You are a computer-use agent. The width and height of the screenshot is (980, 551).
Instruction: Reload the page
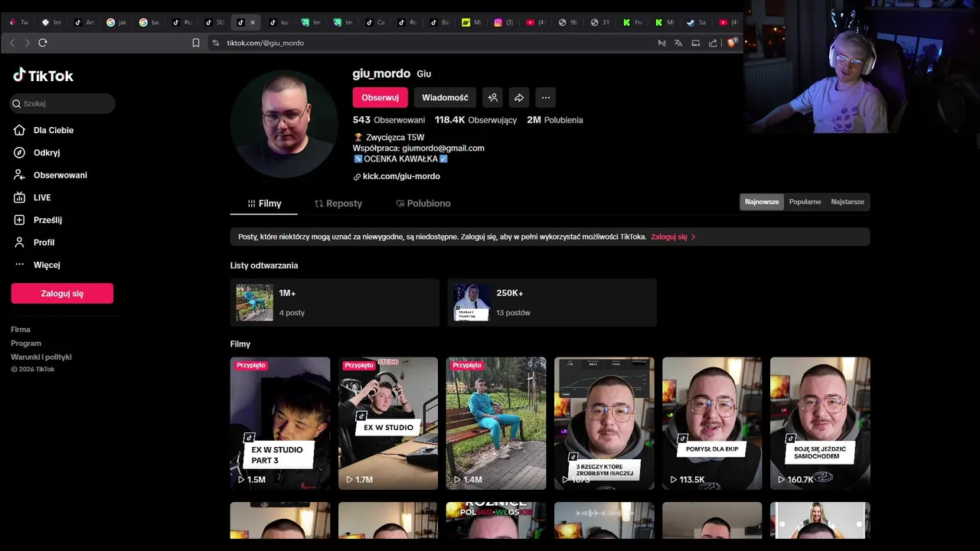click(43, 43)
